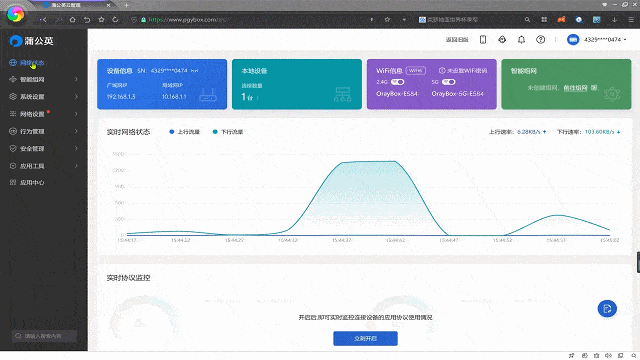Click the floating blue document button
Viewport: 640px width, 360px height.
click(607, 309)
